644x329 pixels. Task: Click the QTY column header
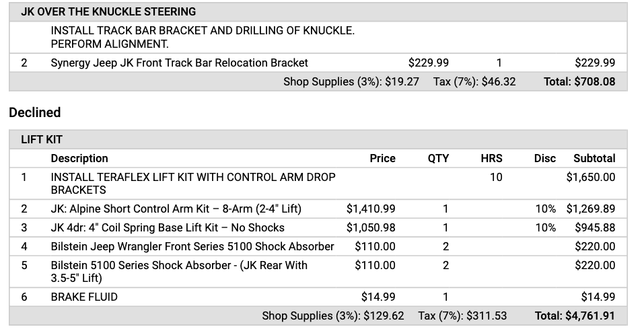438,158
